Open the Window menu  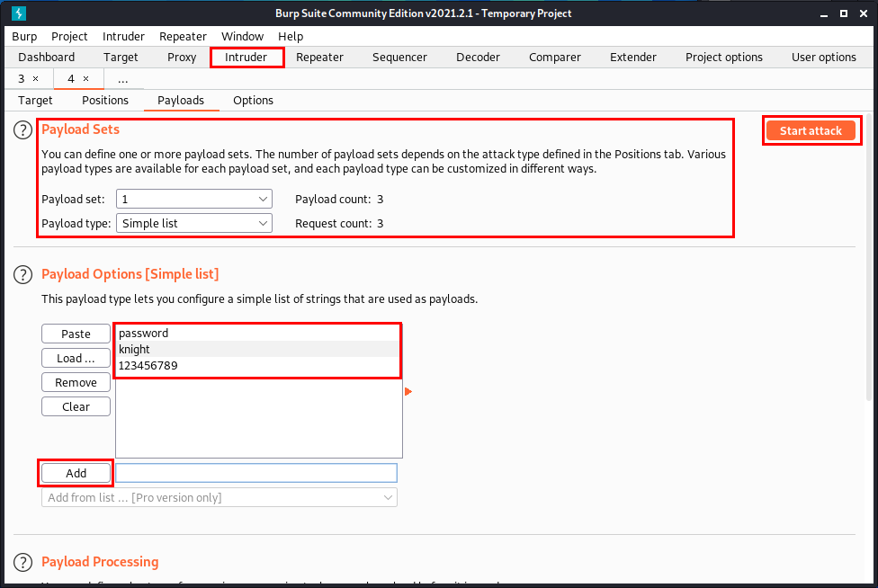(x=243, y=36)
